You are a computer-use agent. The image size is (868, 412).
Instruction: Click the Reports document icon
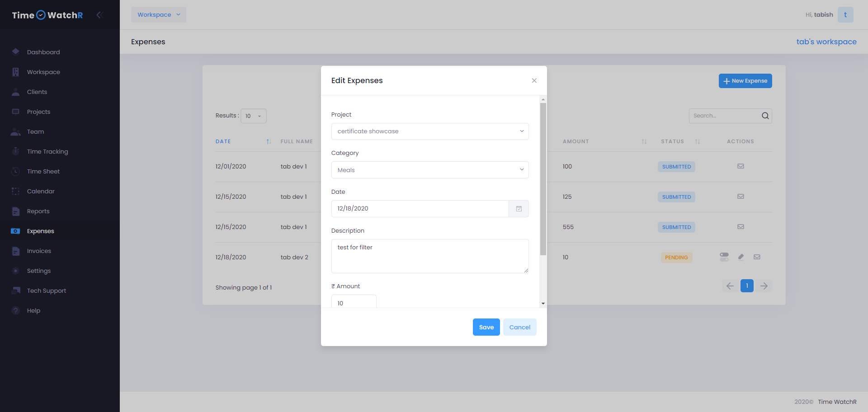(x=16, y=211)
